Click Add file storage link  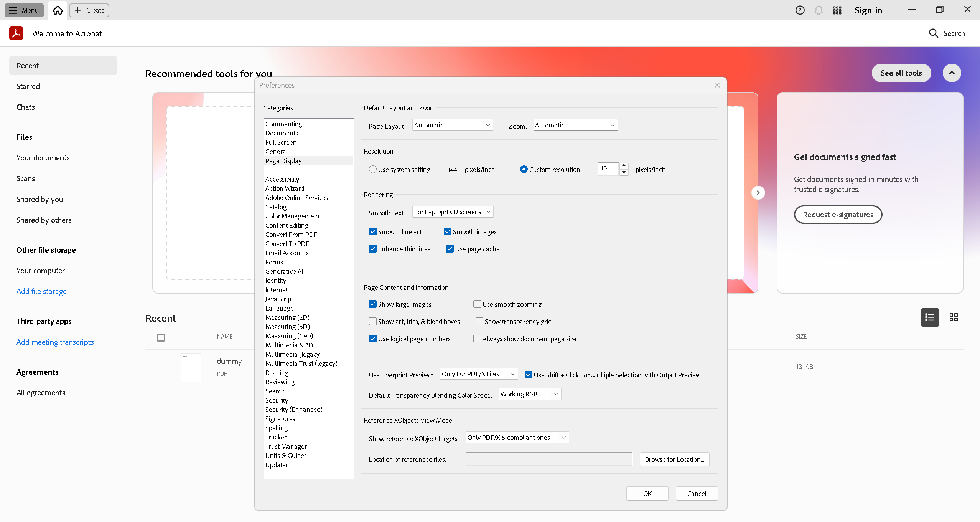click(x=41, y=291)
